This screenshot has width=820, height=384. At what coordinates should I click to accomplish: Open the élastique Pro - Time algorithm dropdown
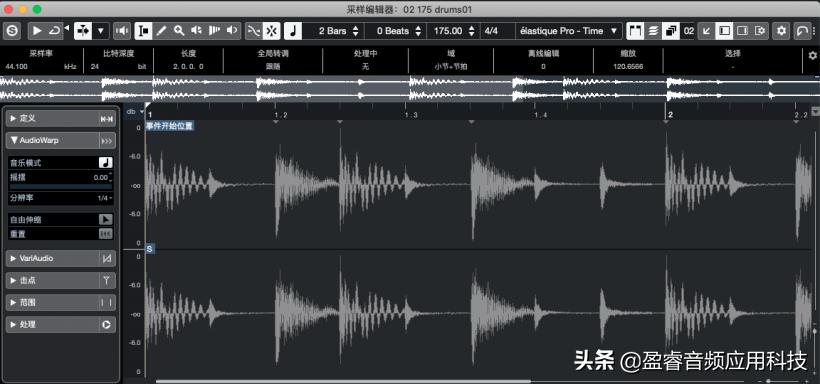pos(568,31)
